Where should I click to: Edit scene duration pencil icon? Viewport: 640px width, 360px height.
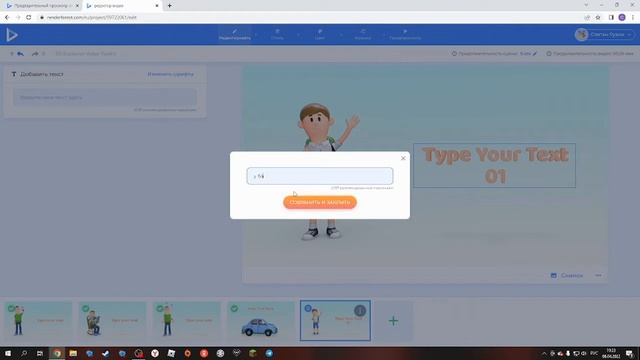coord(535,53)
